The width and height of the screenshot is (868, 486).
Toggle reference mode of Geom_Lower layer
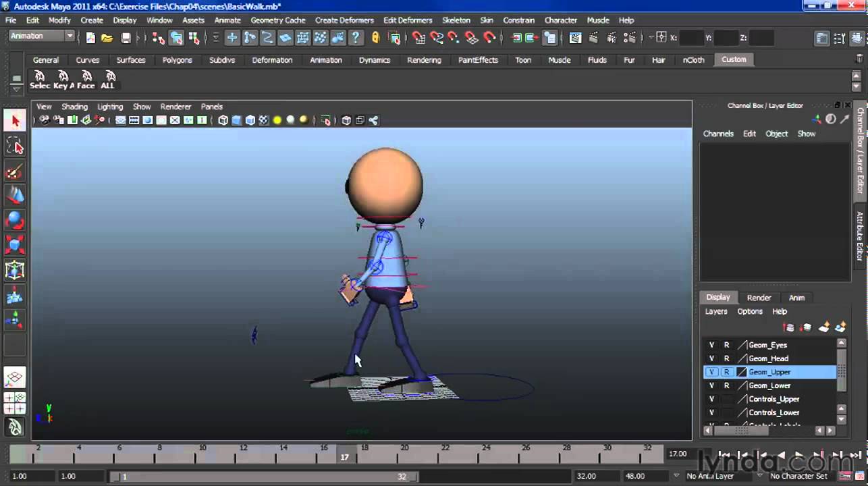click(727, 385)
